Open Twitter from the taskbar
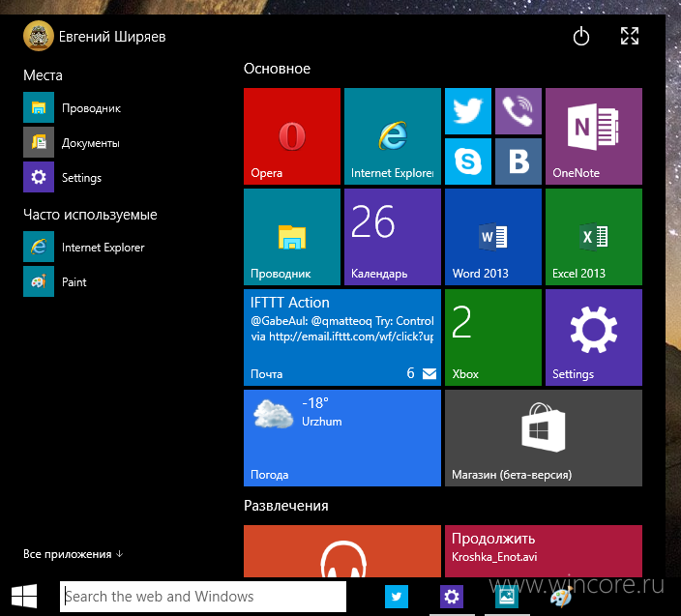Screen dimensions: 681x616 click(396, 597)
